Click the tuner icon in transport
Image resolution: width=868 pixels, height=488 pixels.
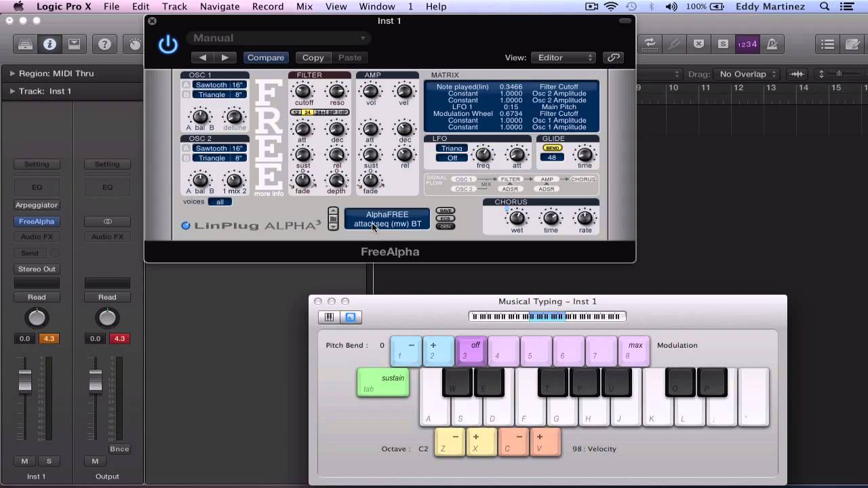[674, 44]
